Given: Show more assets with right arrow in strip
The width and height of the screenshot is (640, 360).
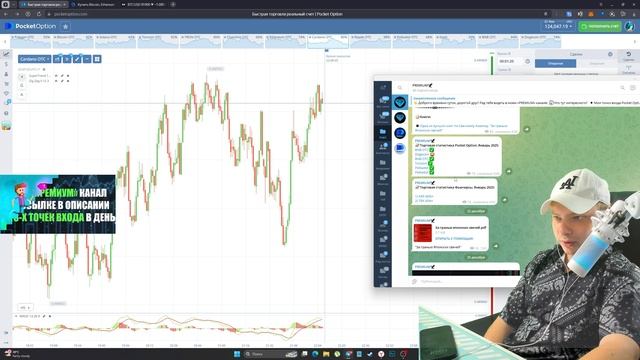Looking at the screenshot, I should coord(635,42).
